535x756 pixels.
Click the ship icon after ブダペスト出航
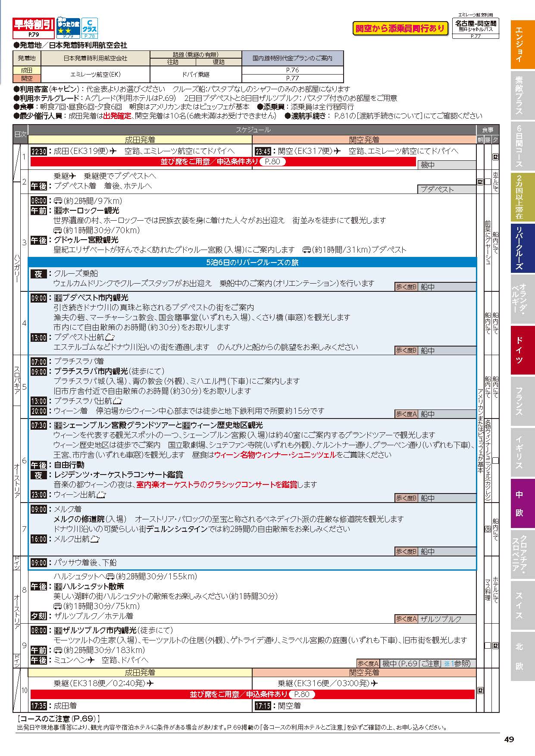[110, 337]
